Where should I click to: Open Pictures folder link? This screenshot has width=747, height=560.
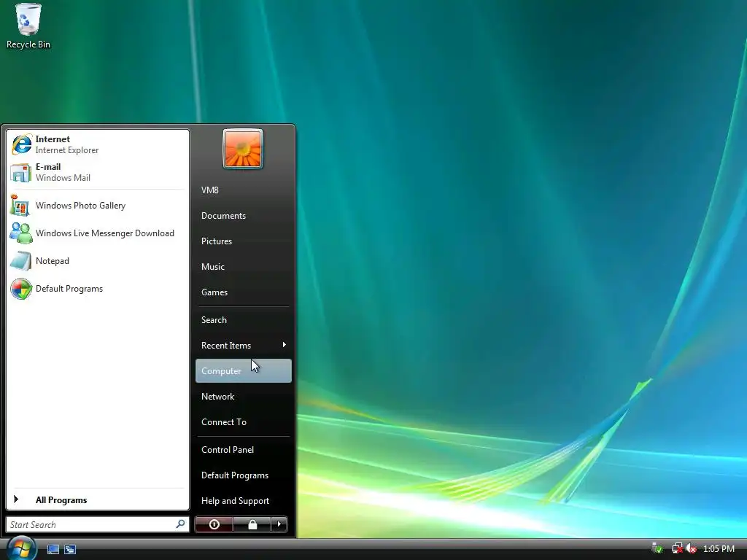(x=216, y=241)
